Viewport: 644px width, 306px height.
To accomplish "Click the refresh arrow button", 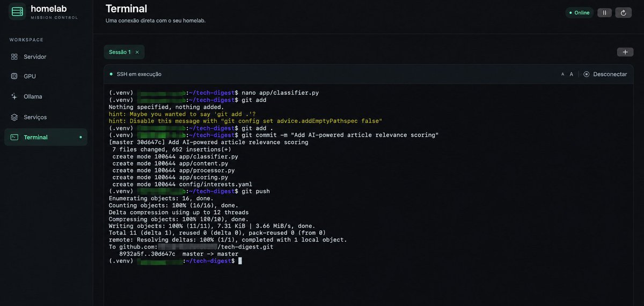I will point(624,12).
